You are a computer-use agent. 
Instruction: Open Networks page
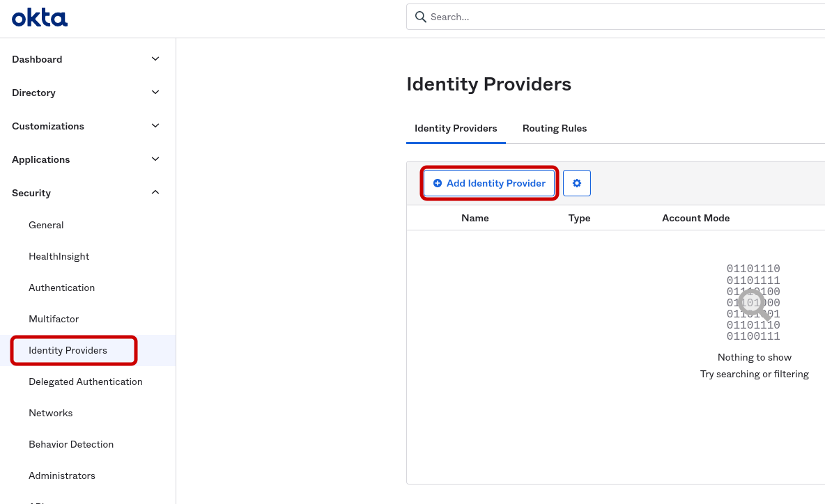[50, 413]
